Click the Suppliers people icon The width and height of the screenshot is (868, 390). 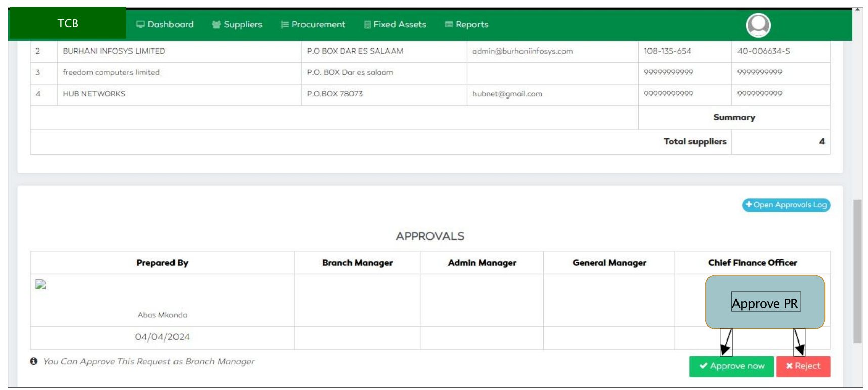[x=216, y=24]
